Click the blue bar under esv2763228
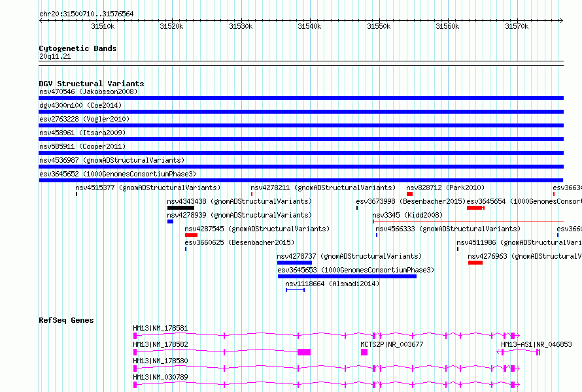 (301, 125)
